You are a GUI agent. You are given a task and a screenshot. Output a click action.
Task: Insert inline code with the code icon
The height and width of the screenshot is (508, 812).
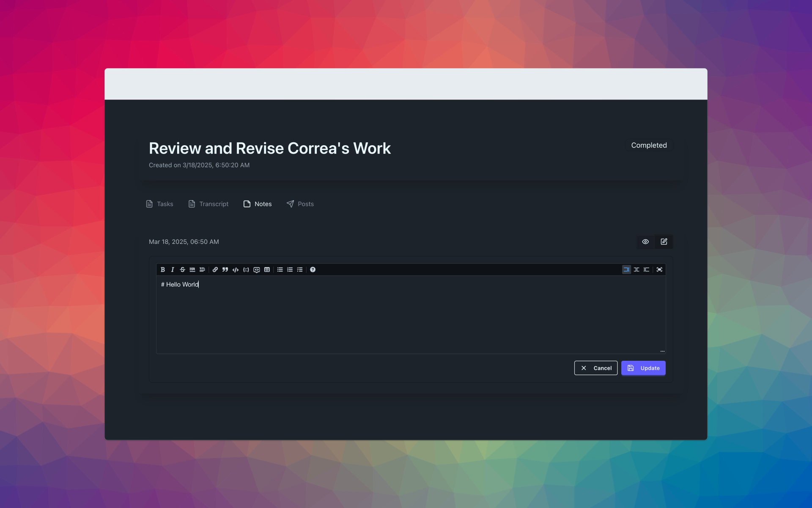(236, 270)
